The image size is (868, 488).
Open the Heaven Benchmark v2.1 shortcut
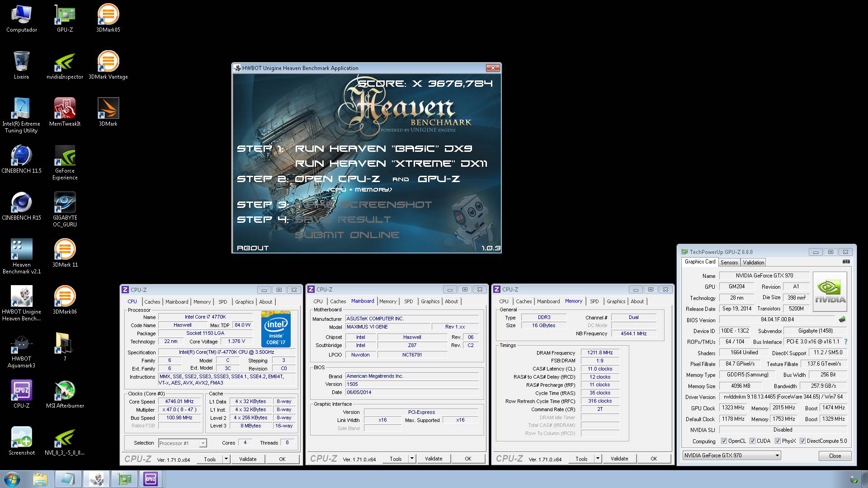point(21,256)
